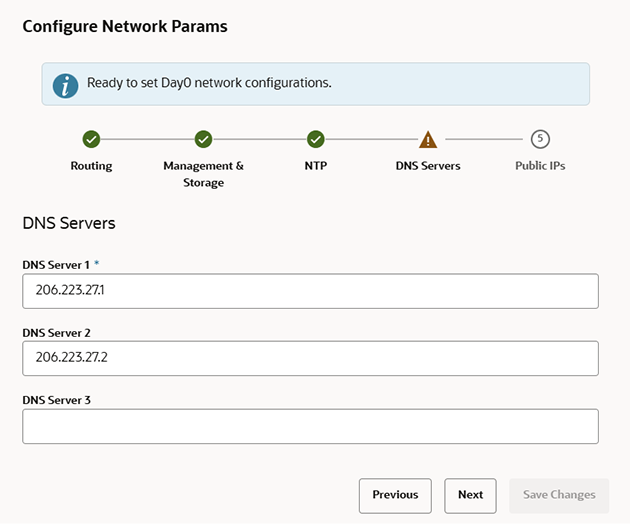Click the Next button
The image size is (630, 524).
470,495
